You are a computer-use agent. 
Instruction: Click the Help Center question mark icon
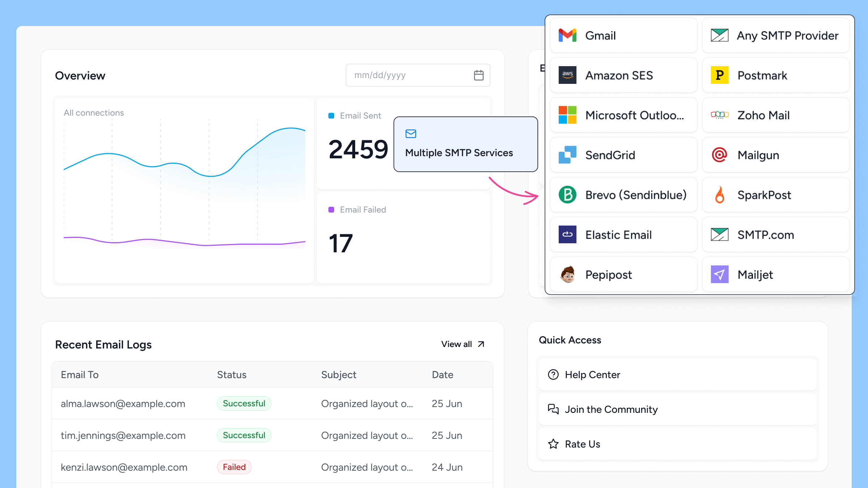pyautogui.click(x=553, y=374)
